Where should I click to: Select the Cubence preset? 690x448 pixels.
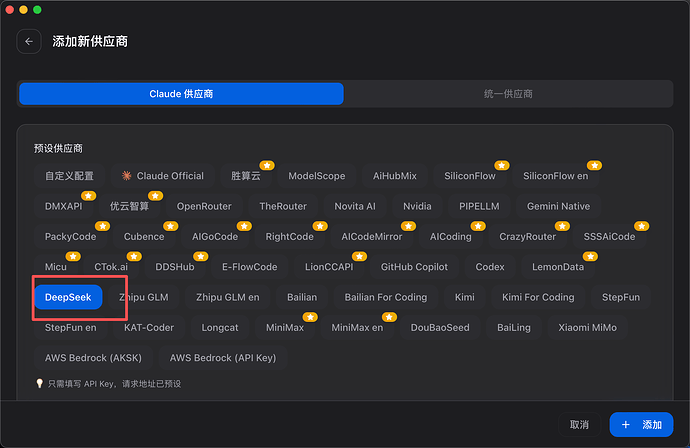144,237
